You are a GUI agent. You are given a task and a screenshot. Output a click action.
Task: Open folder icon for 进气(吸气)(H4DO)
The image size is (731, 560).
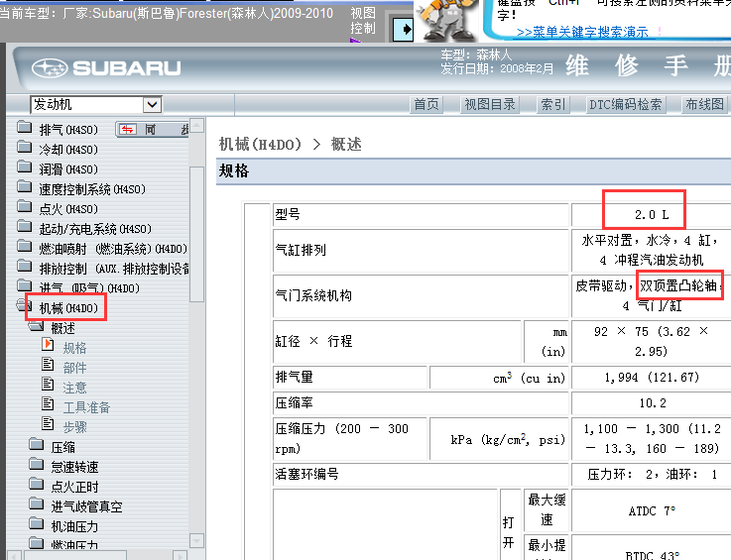(x=24, y=286)
